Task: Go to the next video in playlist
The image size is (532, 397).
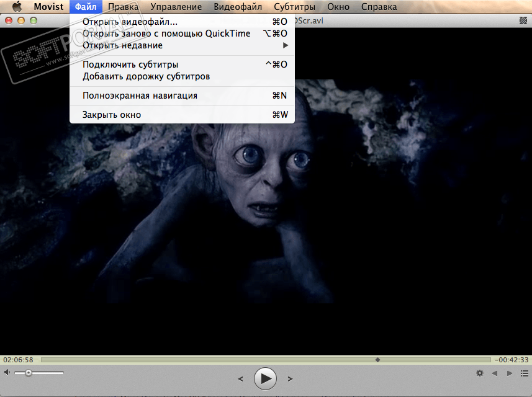Action: pos(510,373)
